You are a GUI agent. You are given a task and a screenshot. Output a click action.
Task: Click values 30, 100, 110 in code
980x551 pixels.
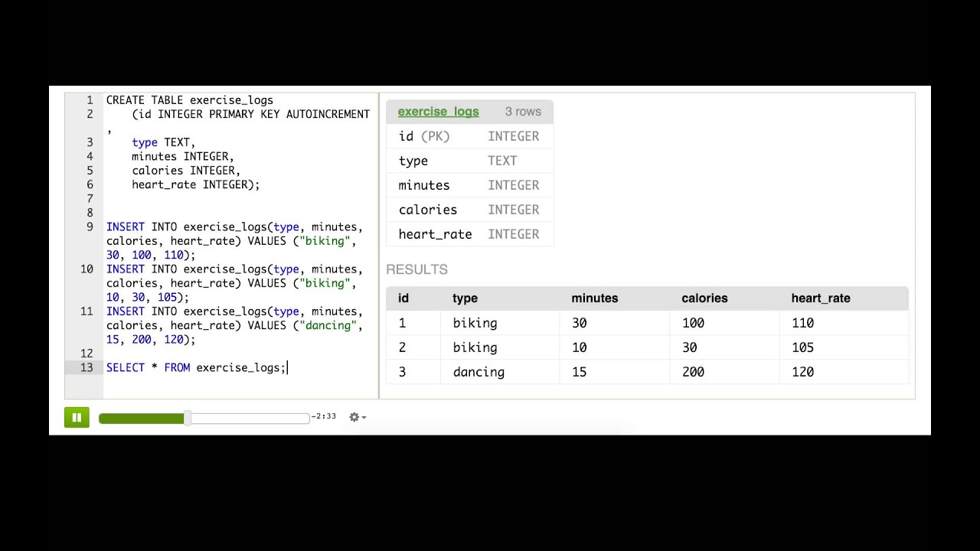[151, 256]
